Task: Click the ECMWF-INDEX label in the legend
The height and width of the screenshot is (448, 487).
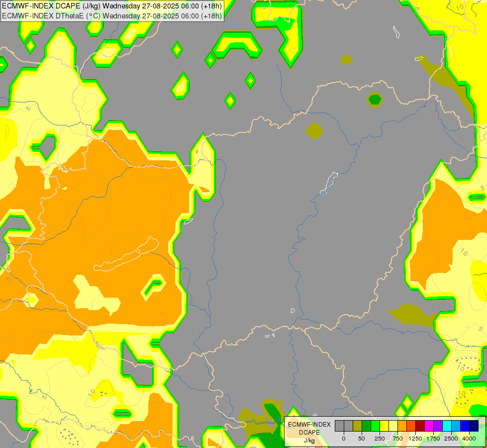Action: (x=309, y=425)
